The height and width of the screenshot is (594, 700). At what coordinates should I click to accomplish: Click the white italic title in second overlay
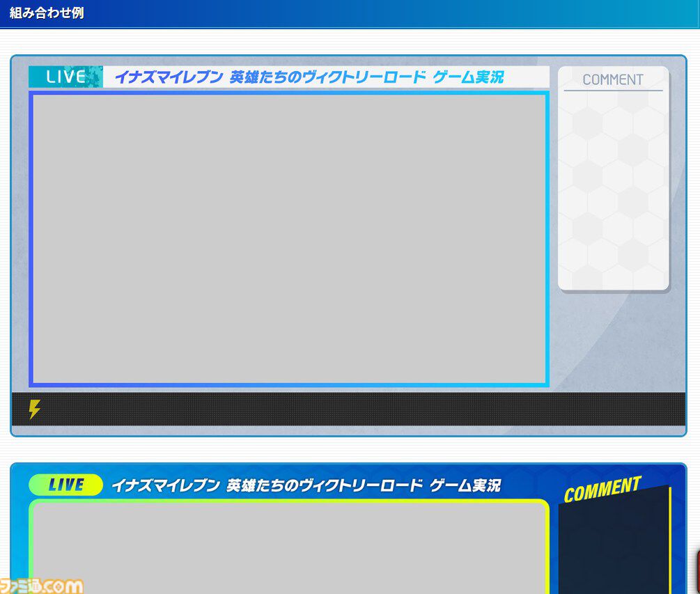(305, 485)
